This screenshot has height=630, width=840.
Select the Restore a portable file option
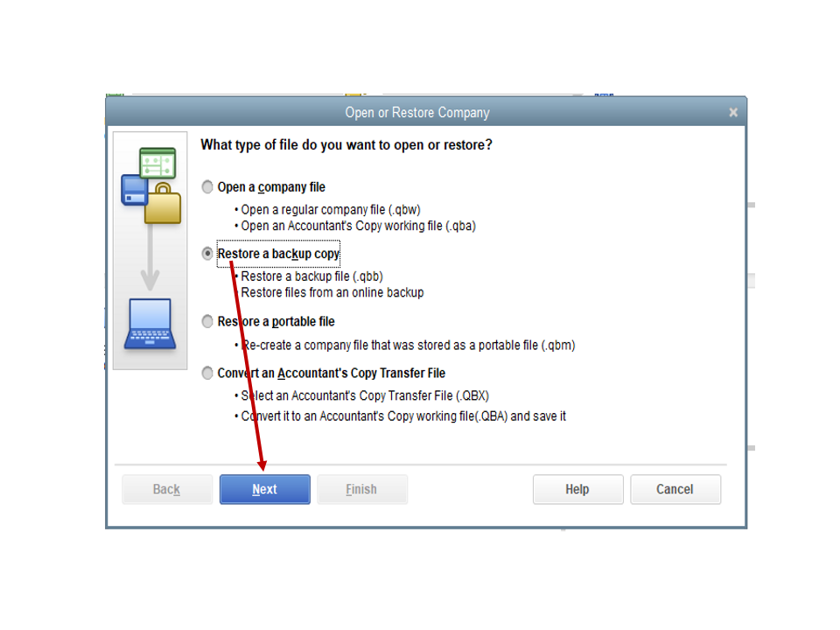pos(207,321)
